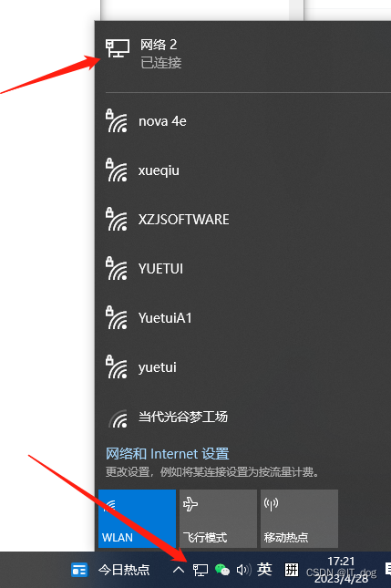The height and width of the screenshot is (588, 391).
Task: Open 网络和 Internet 设置 link
Action: coord(167,454)
